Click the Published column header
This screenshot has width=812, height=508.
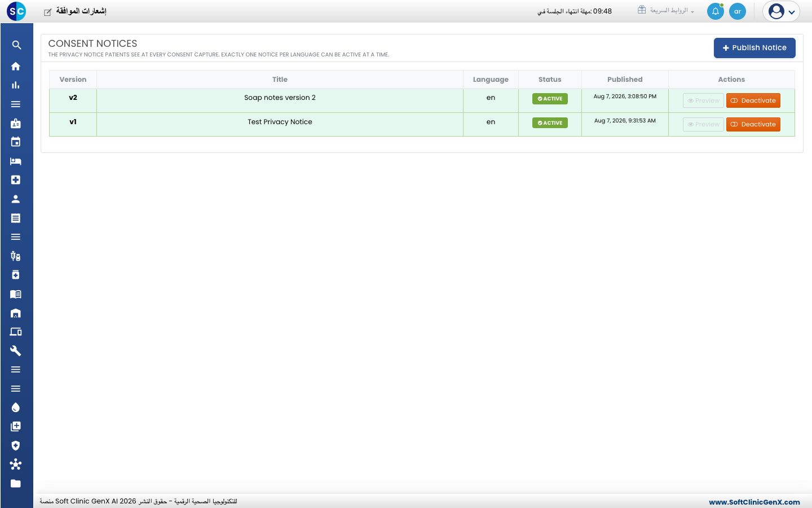pos(625,80)
